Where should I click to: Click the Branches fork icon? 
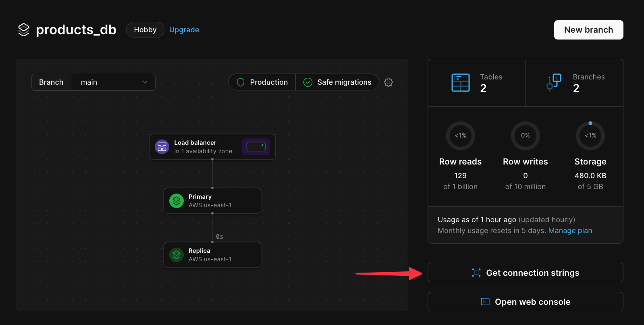click(x=554, y=83)
